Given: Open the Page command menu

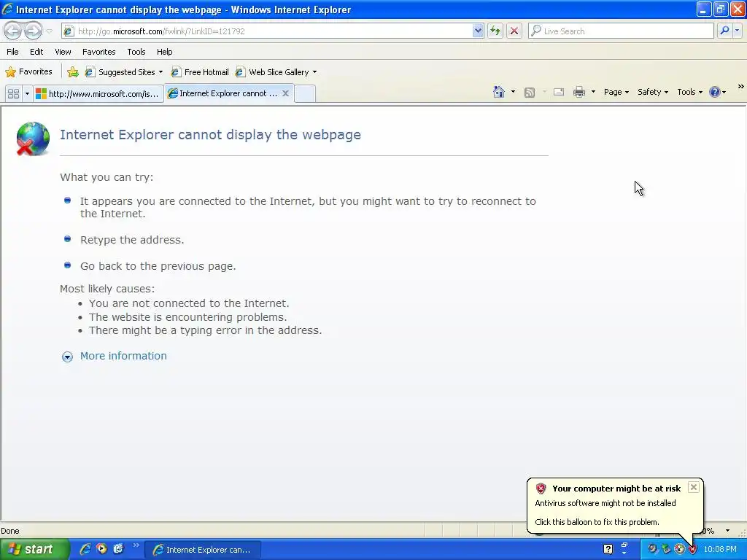Looking at the screenshot, I should (616, 92).
